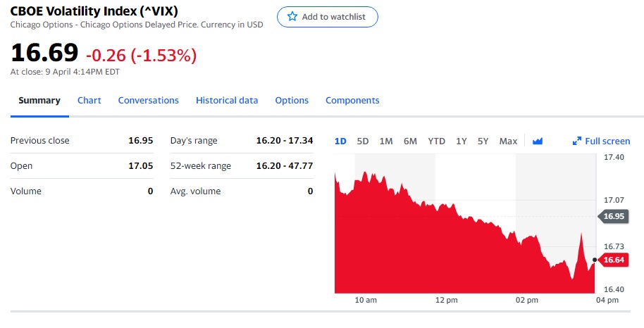Click the price change -0.26 (-1.53%)
The height and width of the screenshot is (328, 644).
[142, 56]
